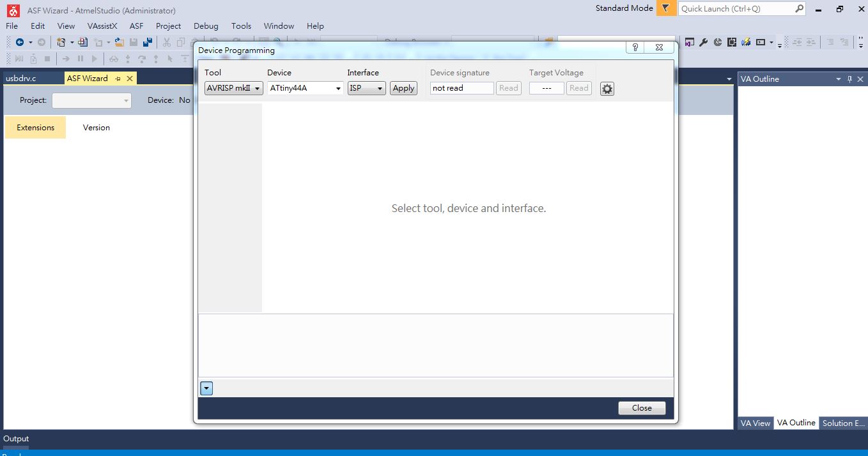
Task: Click the Close button in dialog
Action: click(x=642, y=408)
